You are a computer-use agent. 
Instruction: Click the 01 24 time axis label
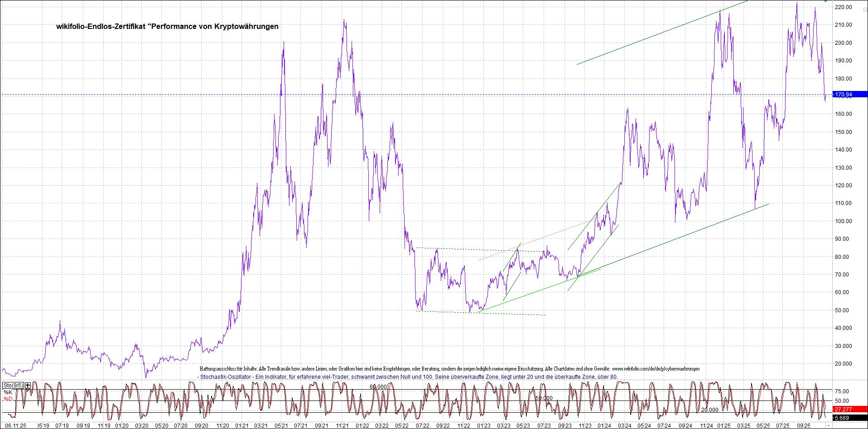[x=604, y=426]
